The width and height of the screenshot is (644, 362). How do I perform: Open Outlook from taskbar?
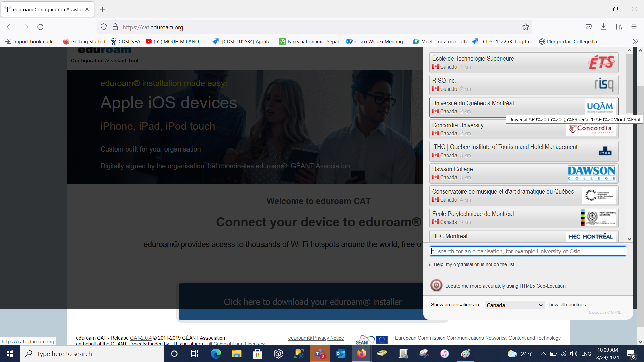pos(341,354)
